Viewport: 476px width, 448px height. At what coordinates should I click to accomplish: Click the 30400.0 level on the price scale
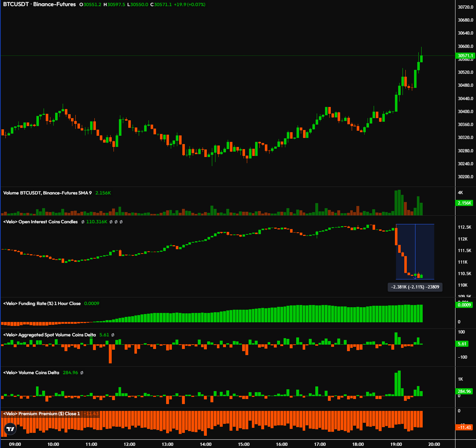pyautogui.click(x=465, y=111)
